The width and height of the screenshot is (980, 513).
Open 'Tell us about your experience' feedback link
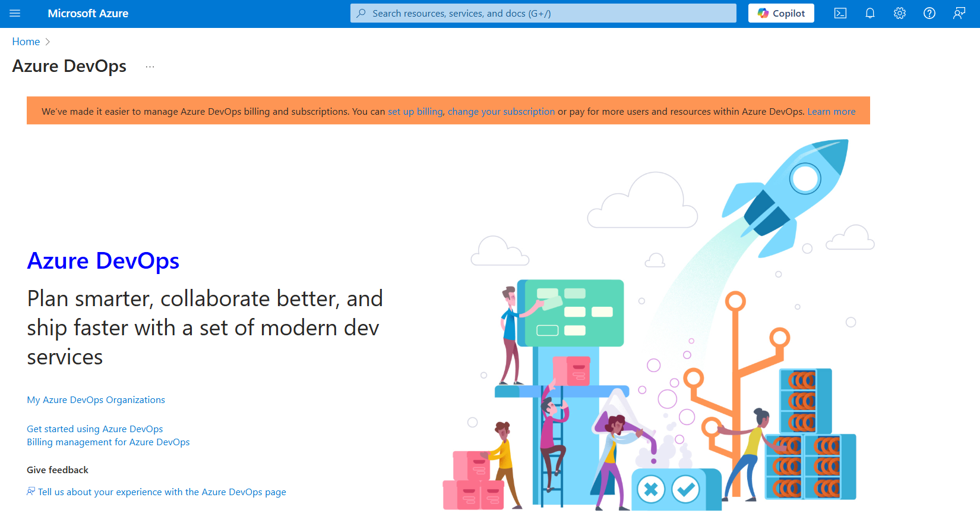[162, 492]
